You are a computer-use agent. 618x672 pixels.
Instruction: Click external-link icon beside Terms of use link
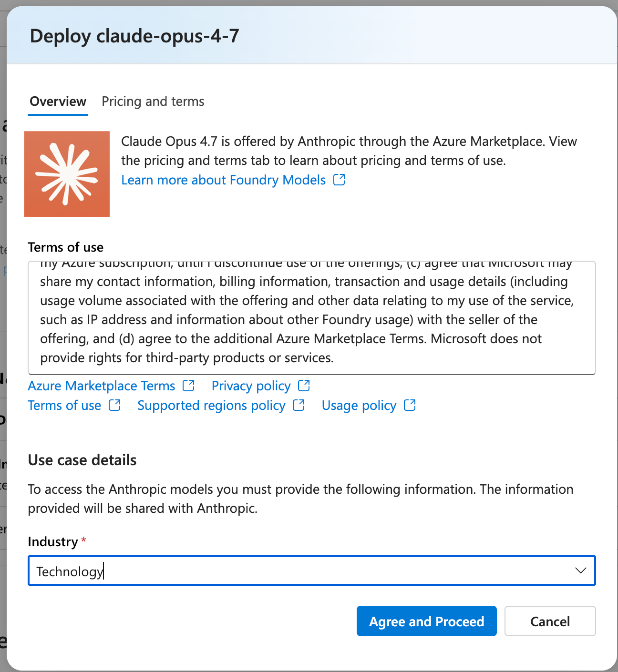[x=114, y=405]
